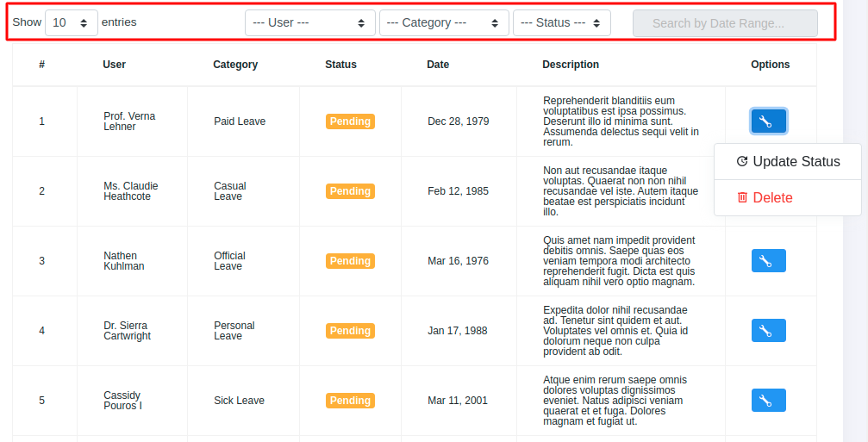Image resolution: width=868 pixels, height=442 pixels.
Task: Click the date Feb 12, 1985
Action: [458, 191]
